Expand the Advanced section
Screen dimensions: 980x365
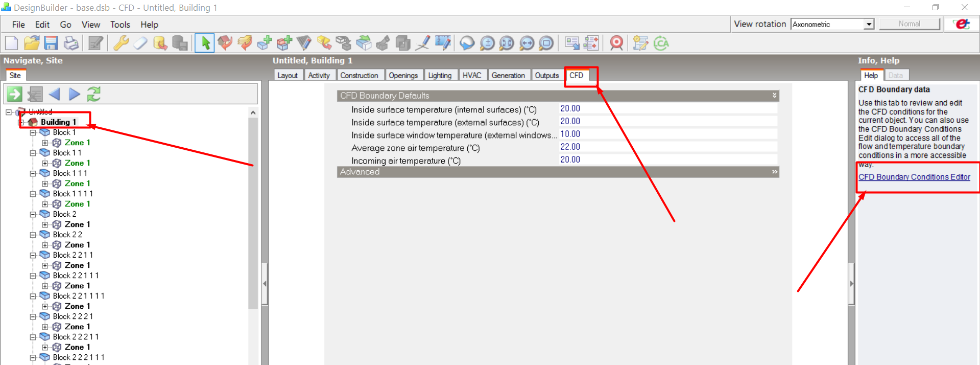(x=774, y=172)
